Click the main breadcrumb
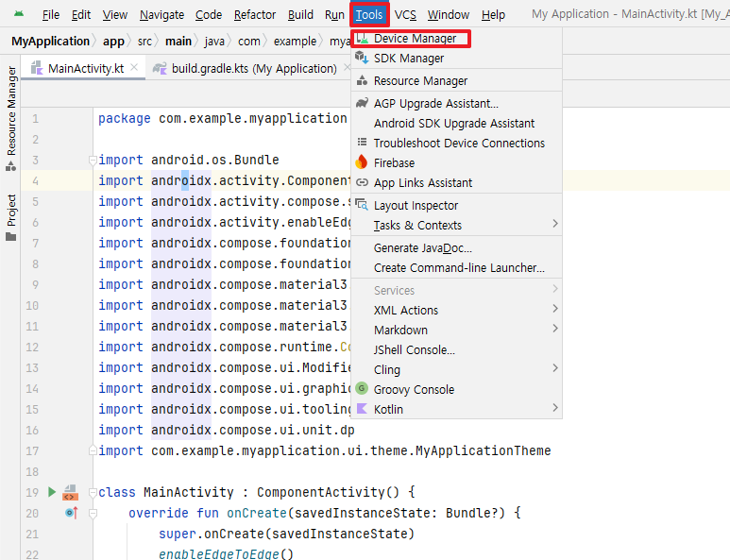The height and width of the screenshot is (560, 730). [x=178, y=42]
